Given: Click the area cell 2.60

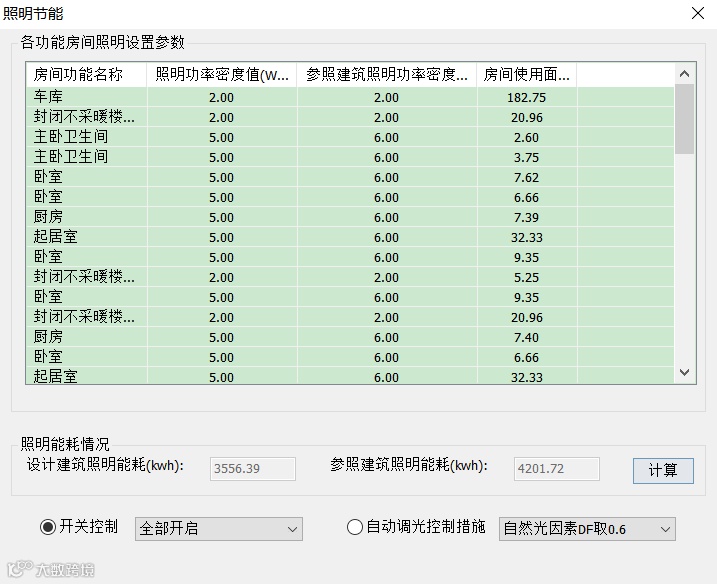Looking at the screenshot, I should point(527,137).
